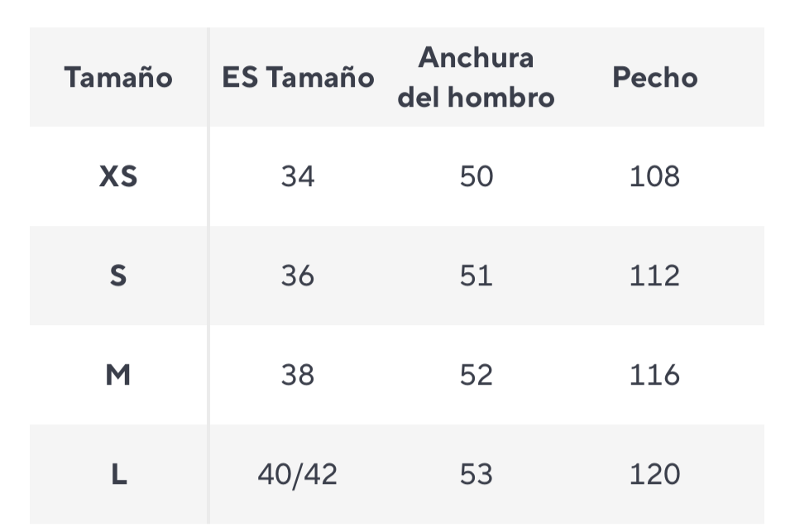
Task: Select the M size row label
Action: tap(118, 376)
